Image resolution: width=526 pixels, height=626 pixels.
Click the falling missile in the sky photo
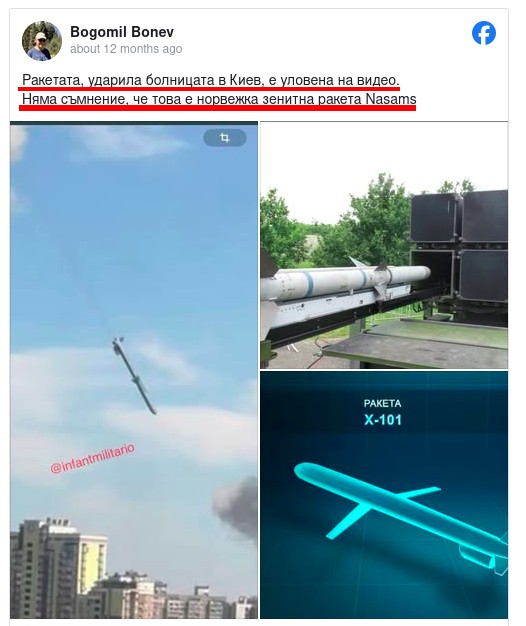point(134,375)
